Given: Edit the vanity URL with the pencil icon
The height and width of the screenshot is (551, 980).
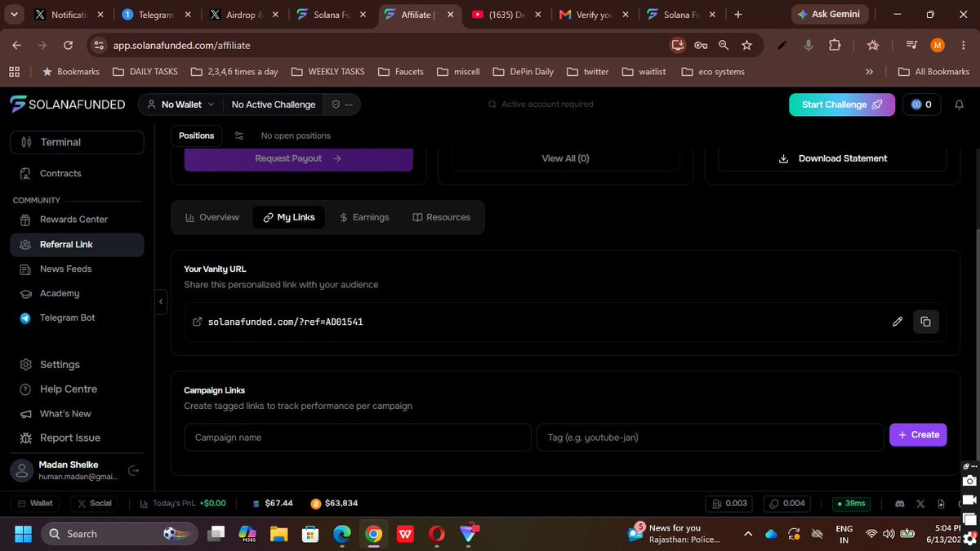Looking at the screenshot, I should tap(898, 322).
